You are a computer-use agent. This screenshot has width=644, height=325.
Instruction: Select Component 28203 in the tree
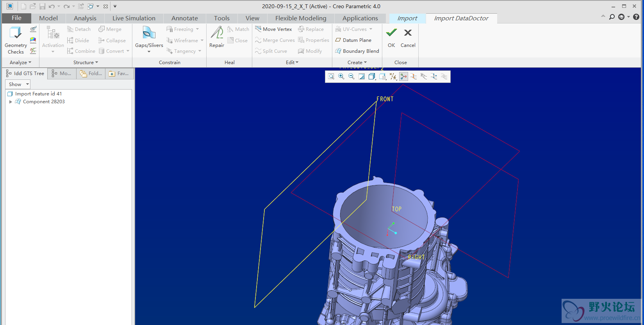[44, 102]
